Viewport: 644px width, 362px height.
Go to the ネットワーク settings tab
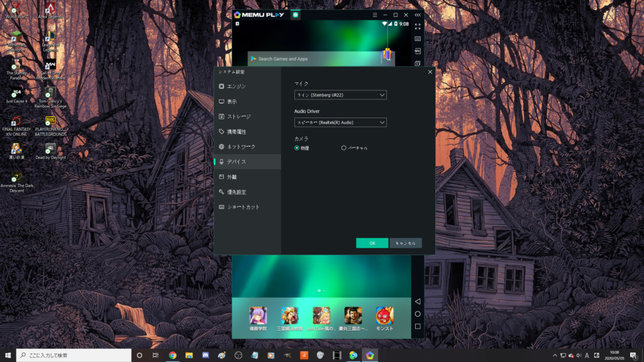(x=247, y=146)
